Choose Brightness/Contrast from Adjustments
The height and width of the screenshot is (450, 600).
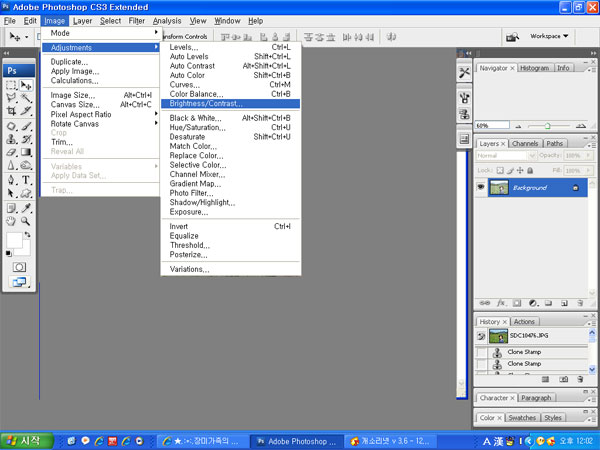pos(230,103)
